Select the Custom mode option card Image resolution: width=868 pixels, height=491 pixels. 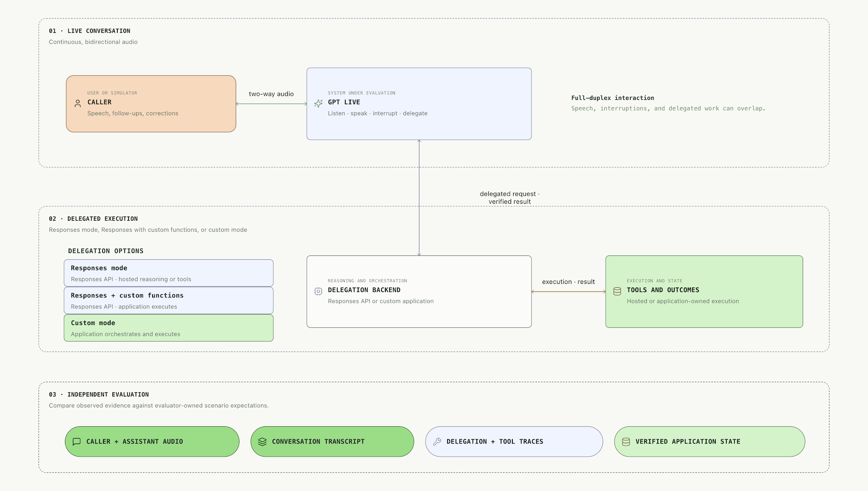[x=169, y=328]
